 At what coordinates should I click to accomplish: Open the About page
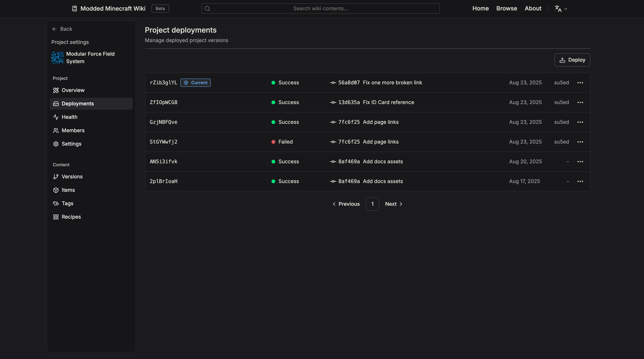[x=533, y=8]
